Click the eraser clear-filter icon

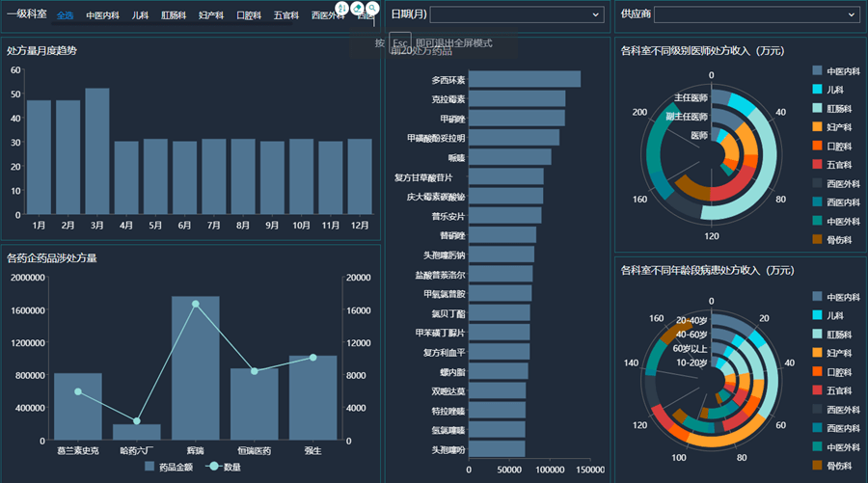357,8
